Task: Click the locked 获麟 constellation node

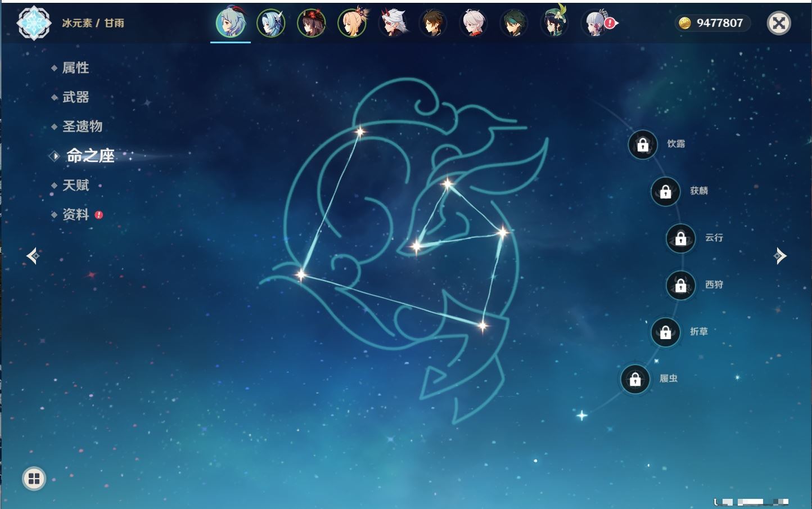Action: 666,191
